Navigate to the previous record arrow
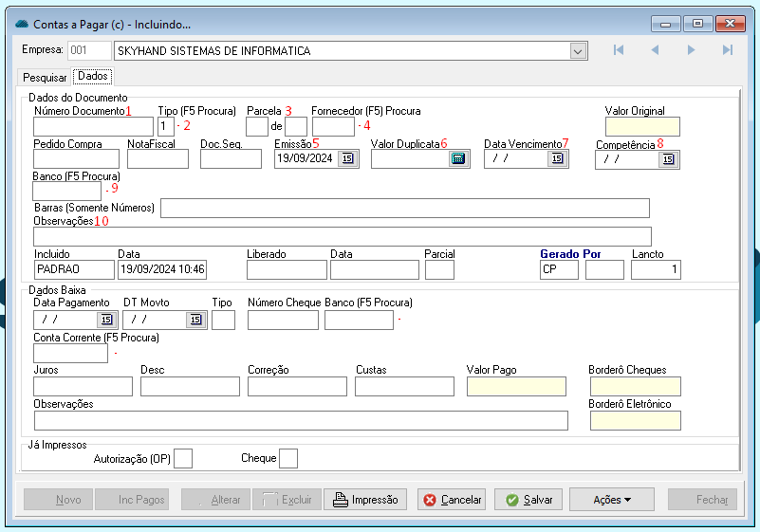The width and height of the screenshot is (760, 532). 655,50
